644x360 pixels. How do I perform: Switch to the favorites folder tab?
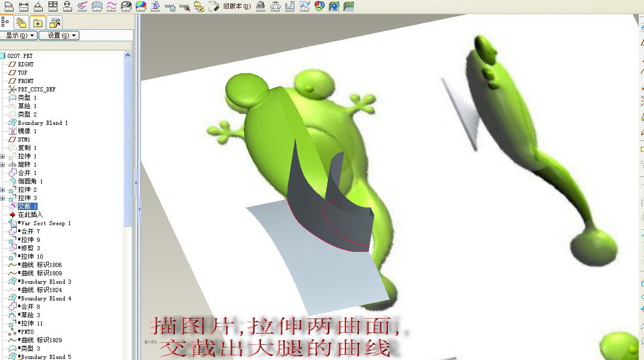(x=38, y=22)
